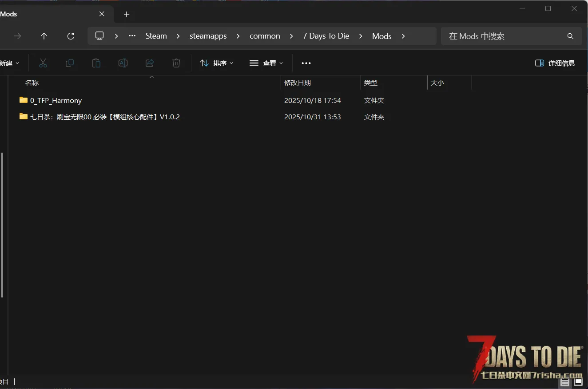Open a new tab with plus button
The height and width of the screenshot is (389, 588).
tap(127, 14)
